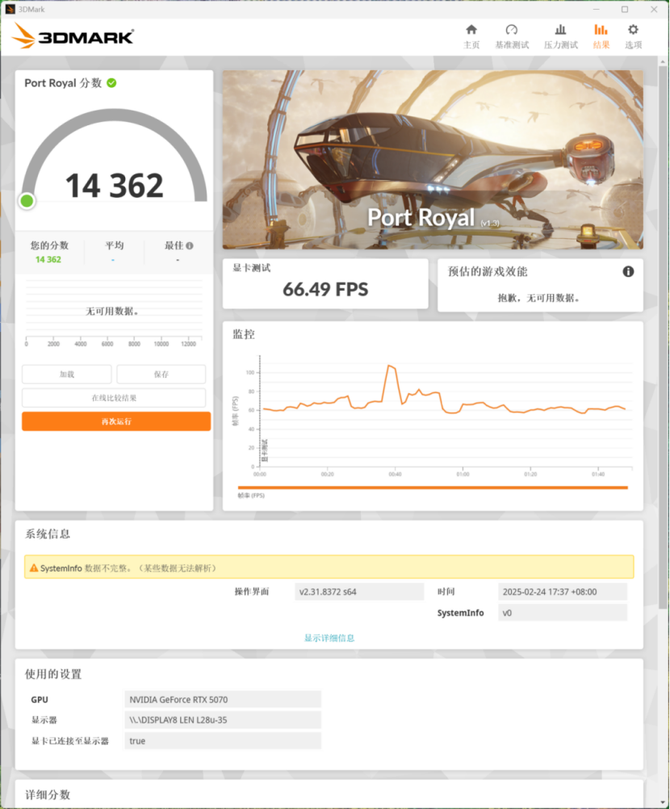Click the SystemInfo incomplete data warning banner
The width and height of the screenshot is (670, 809).
tap(329, 567)
